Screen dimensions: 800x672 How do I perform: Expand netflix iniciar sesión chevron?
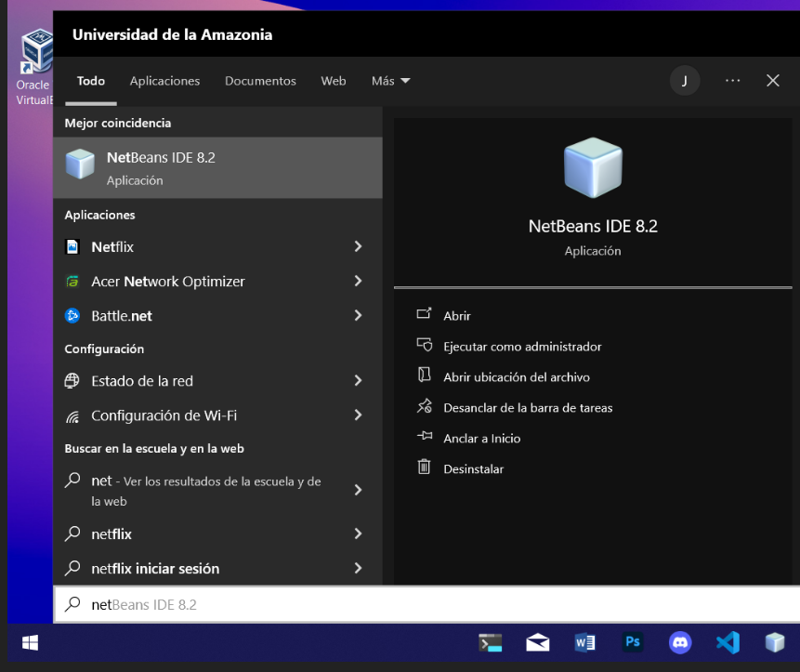[x=358, y=568]
